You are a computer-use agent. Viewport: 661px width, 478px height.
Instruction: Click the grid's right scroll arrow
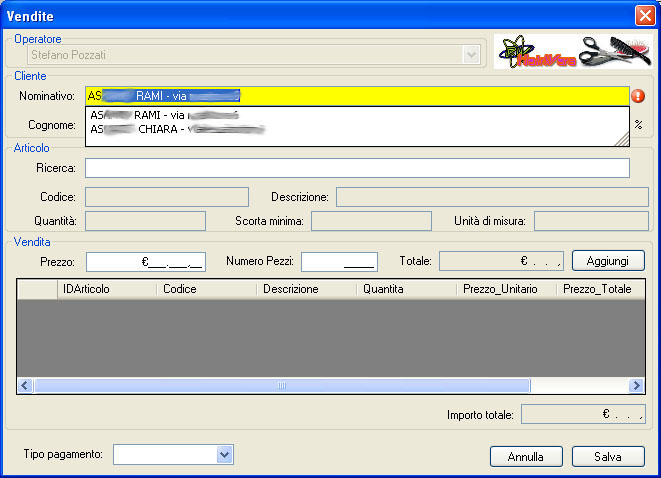pos(636,385)
